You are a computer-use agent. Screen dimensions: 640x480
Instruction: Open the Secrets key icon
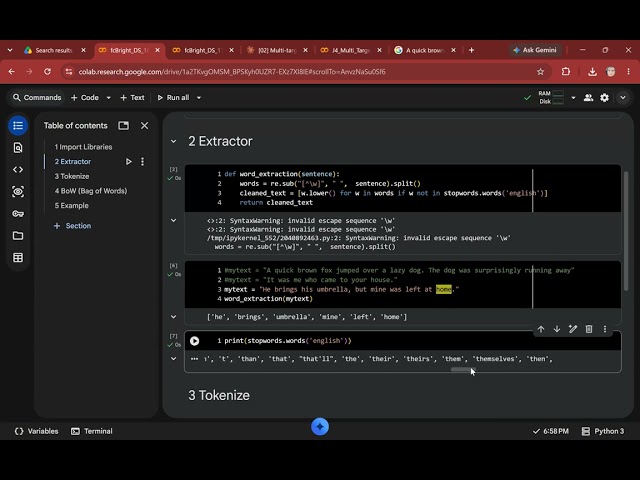click(x=18, y=213)
